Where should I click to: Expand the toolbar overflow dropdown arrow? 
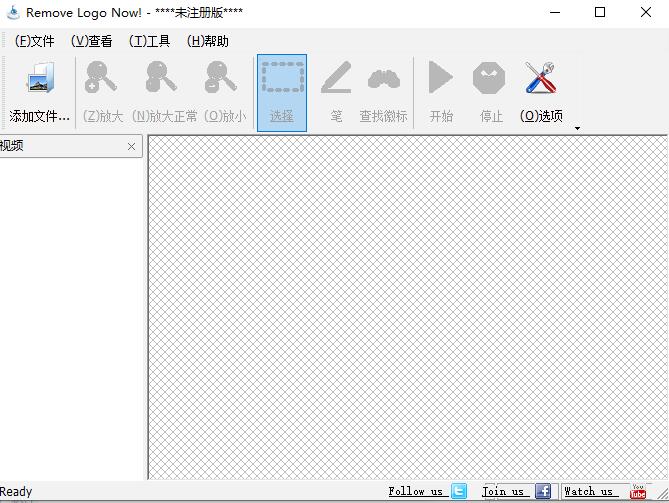577,128
